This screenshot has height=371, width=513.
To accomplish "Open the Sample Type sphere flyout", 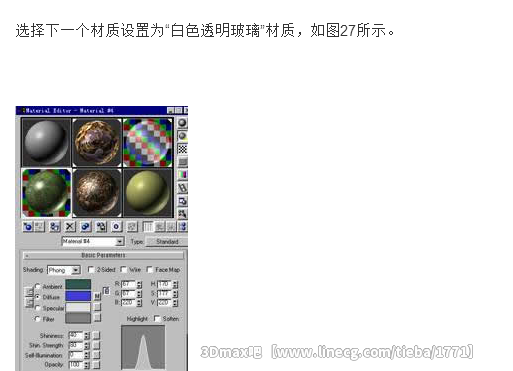I will tap(182, 123).
